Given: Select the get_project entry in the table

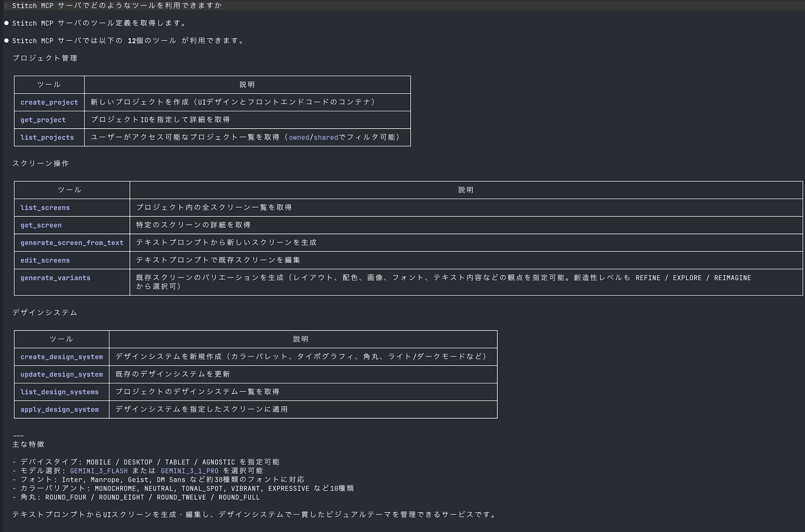Looking at the screenshot, I should point(43,120).
